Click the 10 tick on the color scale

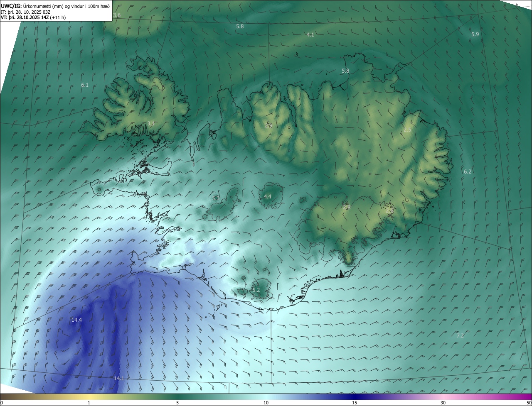tap(266, 403)
